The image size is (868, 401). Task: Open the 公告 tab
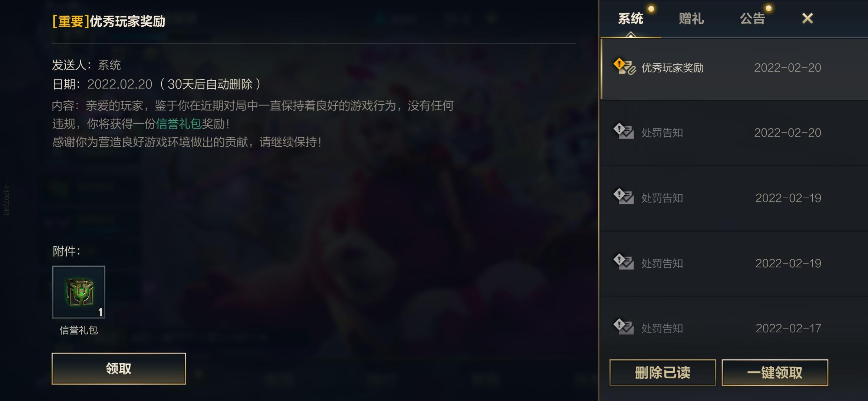pos(753,19)
